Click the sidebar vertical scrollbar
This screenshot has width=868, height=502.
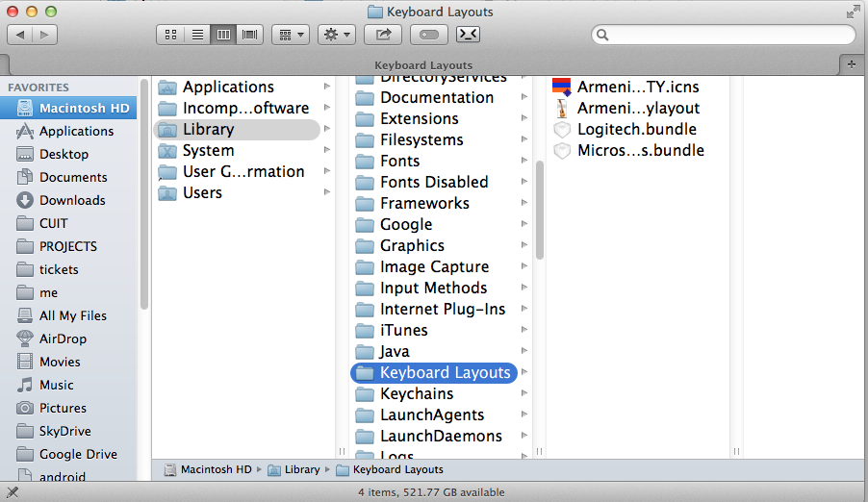[144, 193]
